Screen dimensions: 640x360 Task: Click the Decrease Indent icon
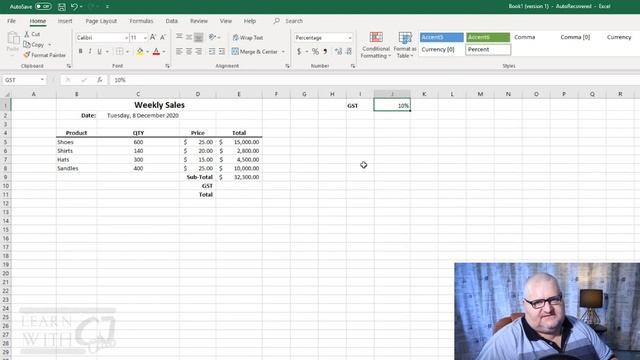pos(212,51)
